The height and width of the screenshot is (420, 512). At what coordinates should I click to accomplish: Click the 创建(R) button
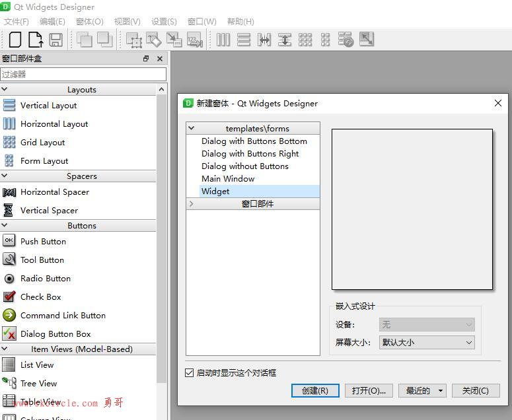point(315,391)
